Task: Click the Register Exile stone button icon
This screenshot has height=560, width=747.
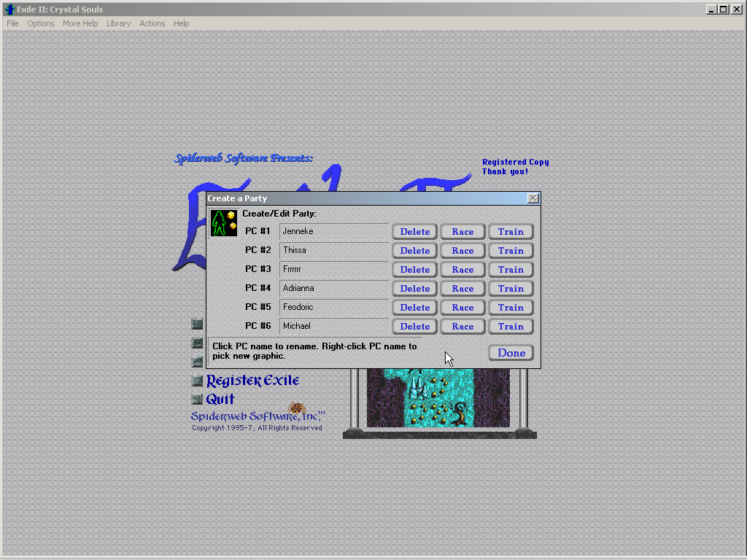Action: [197, 381]
